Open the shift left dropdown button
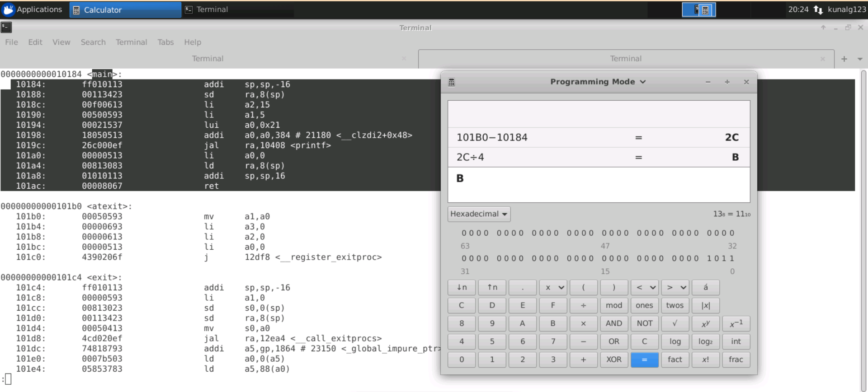This screenshot has height=392, width=868. pos(644,287)
